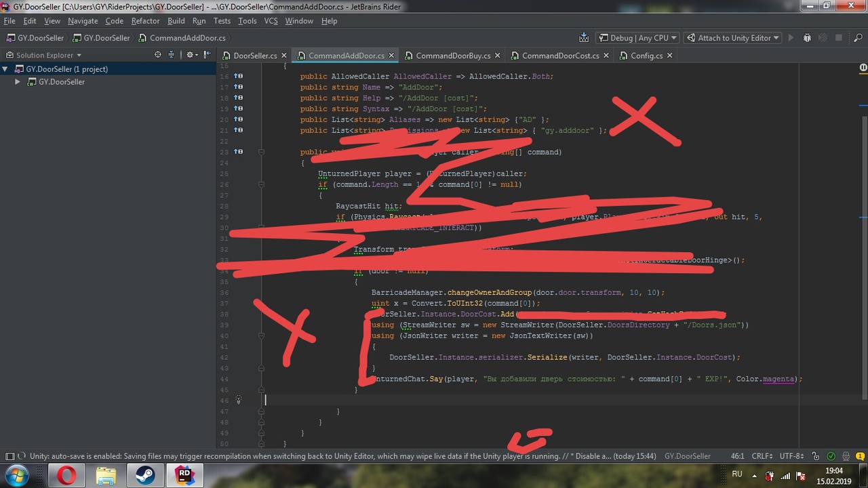
Task: Click the green code analysis checkmark icon
Action: pyautogui.click(x=831, y=457)
